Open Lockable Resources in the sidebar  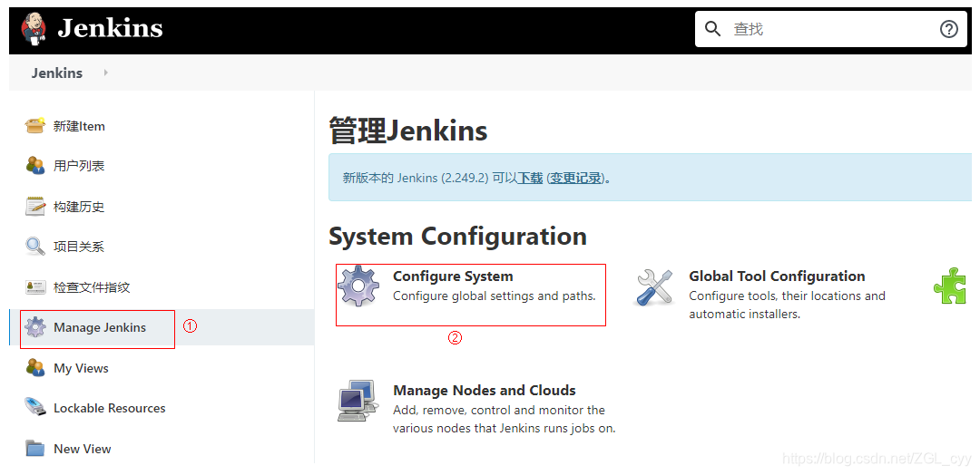point(110,408)
